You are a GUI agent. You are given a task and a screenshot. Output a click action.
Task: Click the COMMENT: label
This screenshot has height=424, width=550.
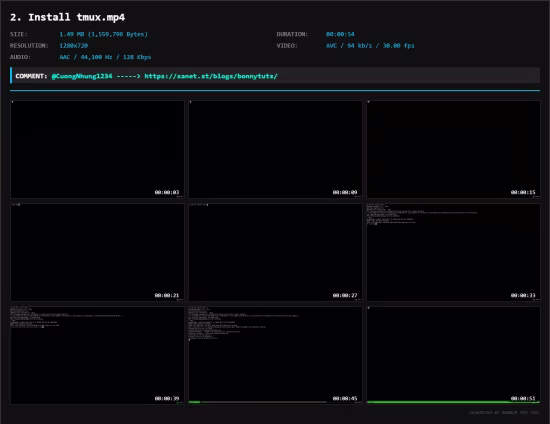31,76
